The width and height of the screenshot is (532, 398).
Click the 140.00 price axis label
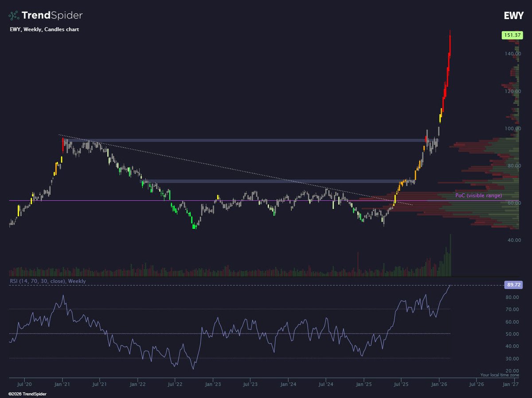coord(513,54)
